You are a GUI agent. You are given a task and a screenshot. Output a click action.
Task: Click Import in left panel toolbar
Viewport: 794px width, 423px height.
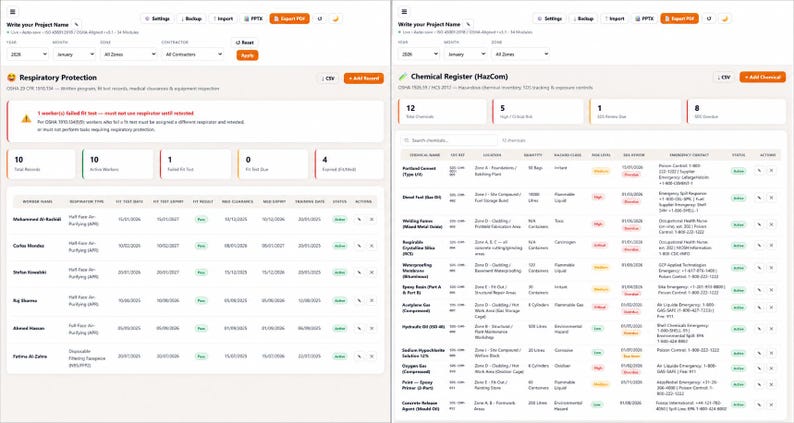pos(223,19)
